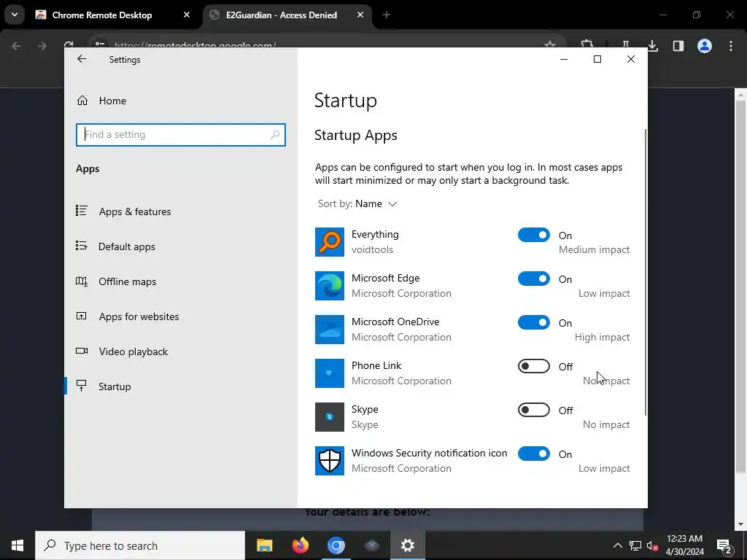Click the muted volume tray icon
747x560 pixels.
tap(652, 545)
